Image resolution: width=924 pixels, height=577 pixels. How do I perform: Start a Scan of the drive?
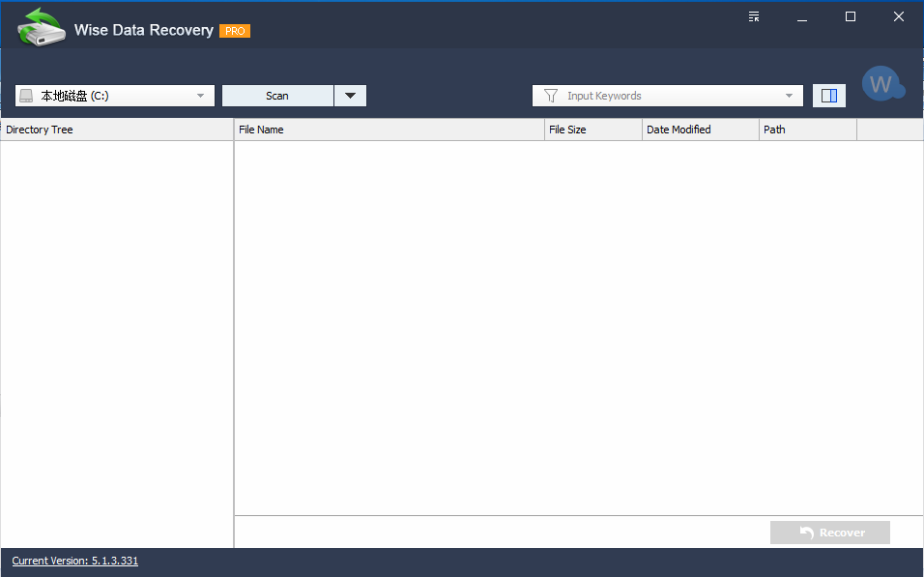277,96
